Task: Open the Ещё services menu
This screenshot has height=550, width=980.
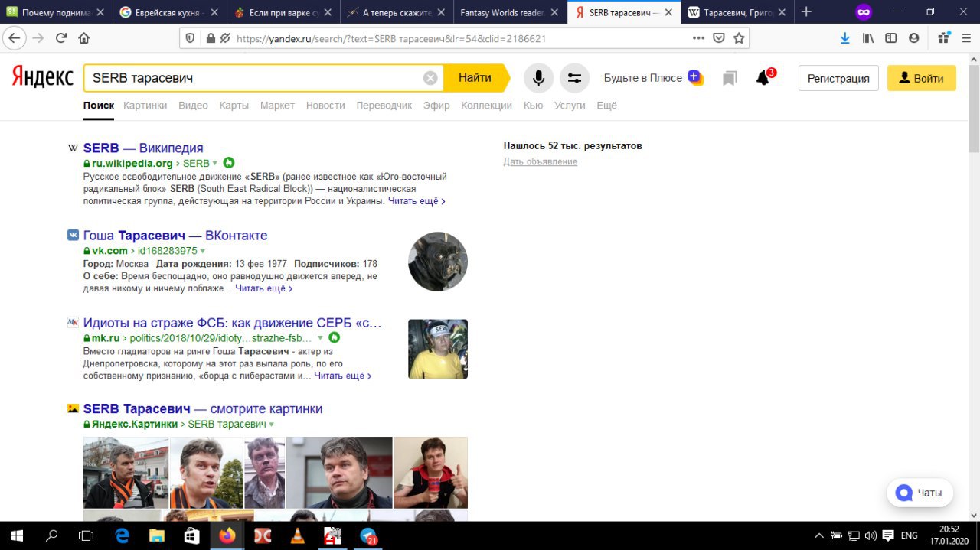Action: pos(606,106)
